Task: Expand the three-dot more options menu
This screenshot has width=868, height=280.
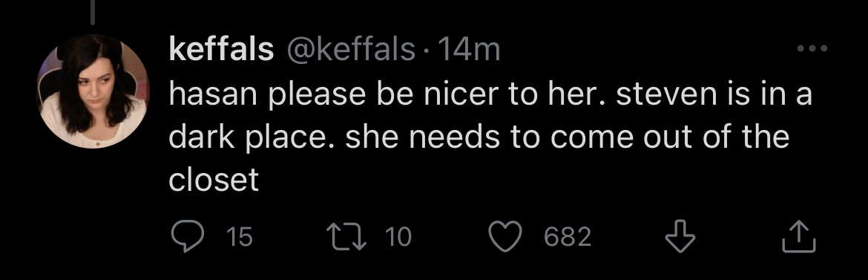Action: point(812,49)
